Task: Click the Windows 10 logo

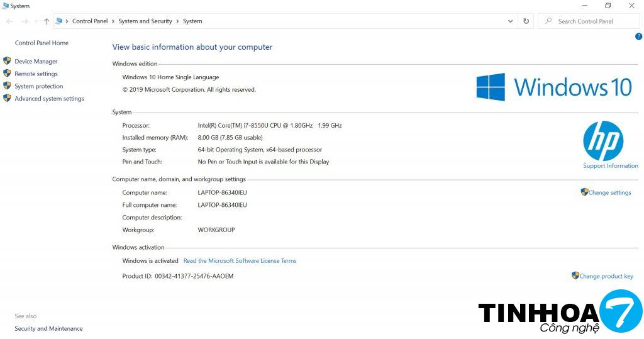Action: coord(553,87)
